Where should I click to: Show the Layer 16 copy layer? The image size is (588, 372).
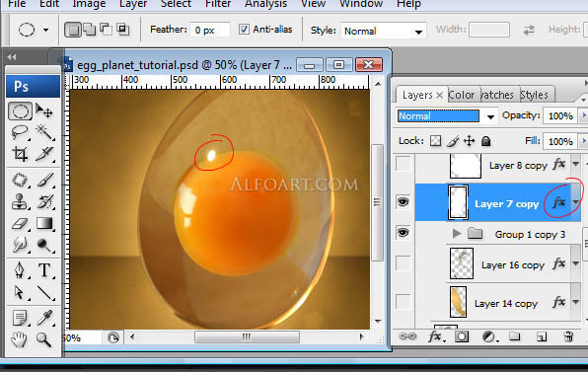[x=404, y=262]
